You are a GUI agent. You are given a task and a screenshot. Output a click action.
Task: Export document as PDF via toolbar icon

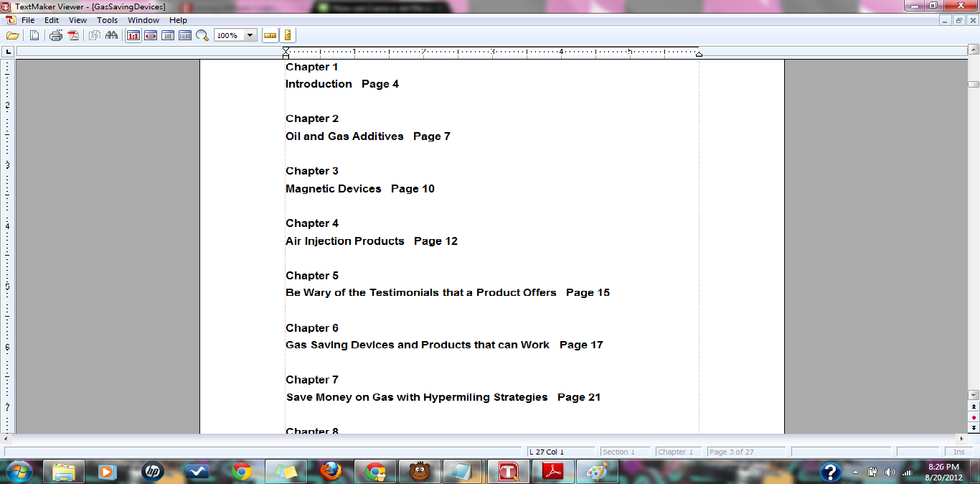pyautogui.click(x=73, y=35)
